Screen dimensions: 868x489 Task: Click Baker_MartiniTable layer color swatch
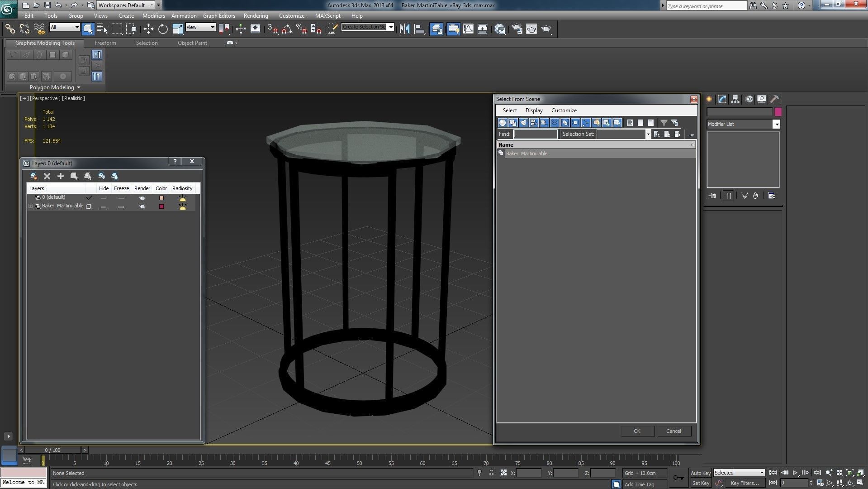pyautogui.click(x=161, y=206)
